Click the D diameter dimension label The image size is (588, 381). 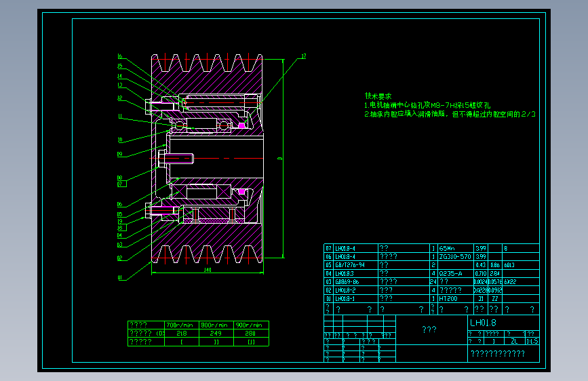(279, 159)
